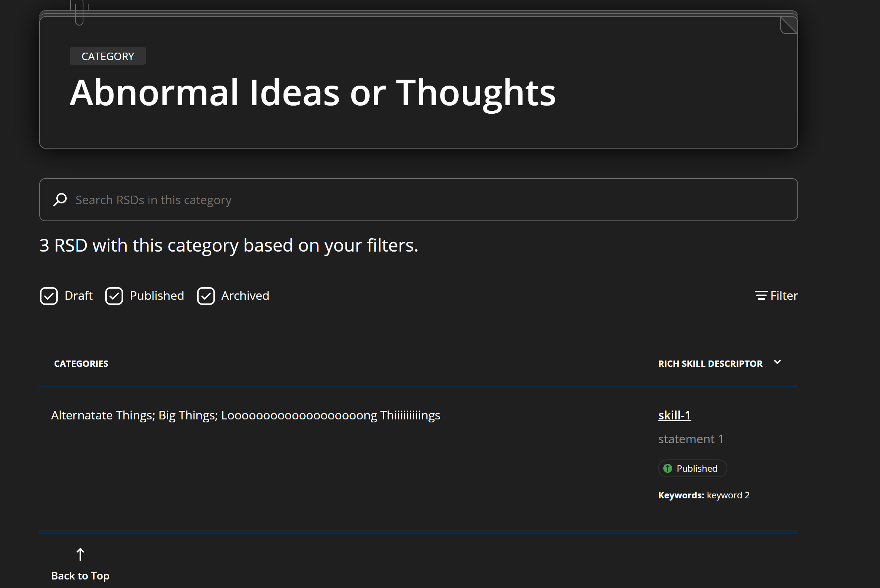Click the Abnormal Ideas or Thoughts heading
Screen dimensions: 880x588
point(312,93)
